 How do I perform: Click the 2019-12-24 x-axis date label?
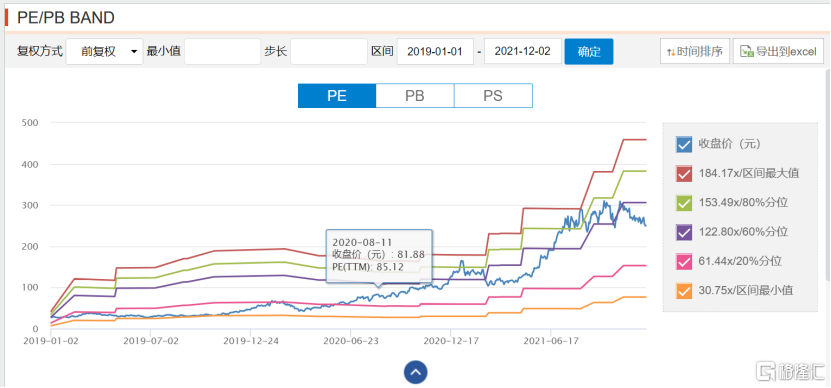[250, 341]
